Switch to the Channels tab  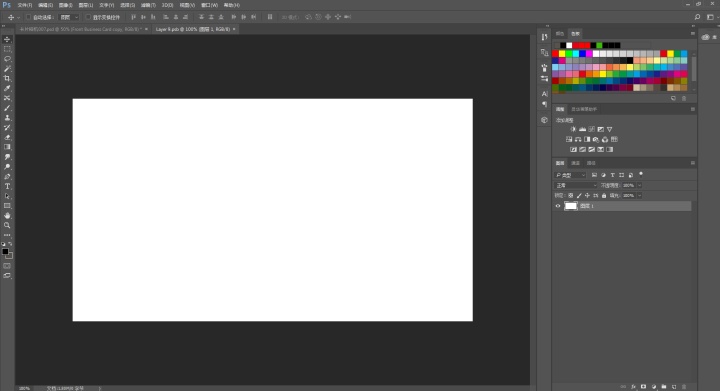[575, 163]
